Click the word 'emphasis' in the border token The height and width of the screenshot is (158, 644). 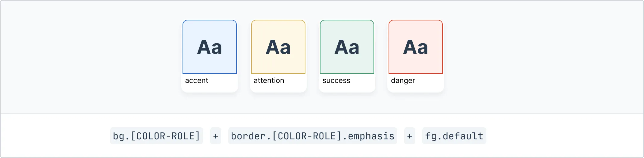(x=371, y=136)
